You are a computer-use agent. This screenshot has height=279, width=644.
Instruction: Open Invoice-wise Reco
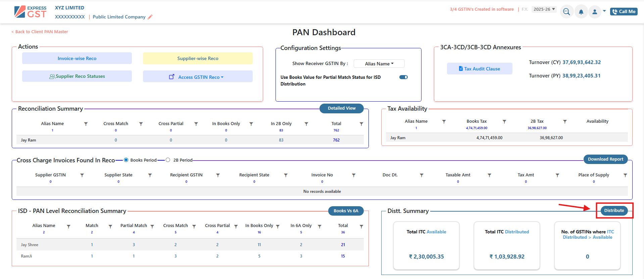pos(77,58)
